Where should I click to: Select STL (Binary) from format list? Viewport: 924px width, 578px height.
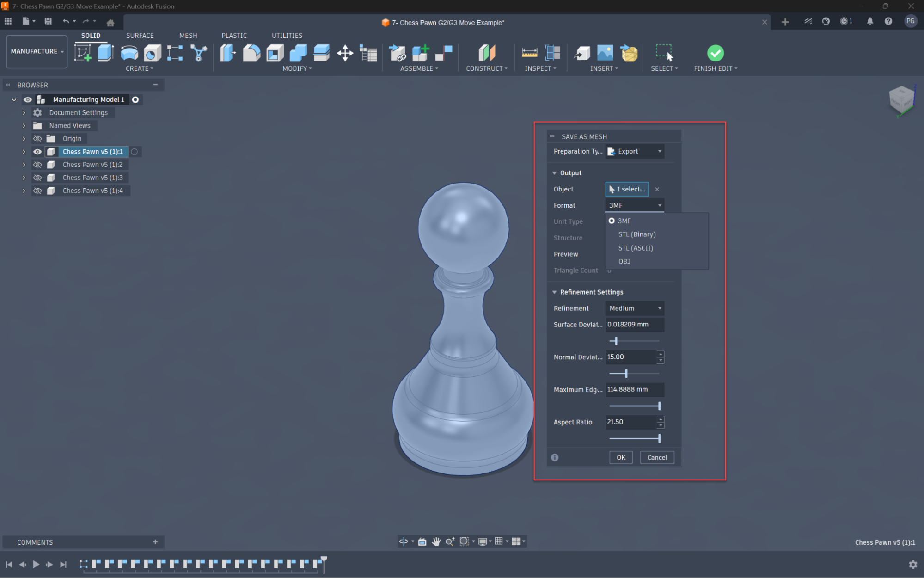(x=637, y=234)
